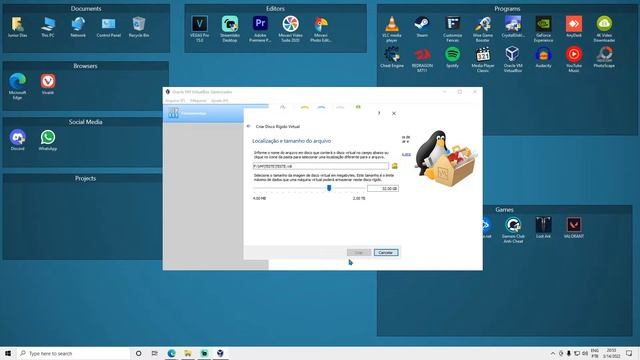Image resolution: width=640 pixels, height=360 pixels.
Task: Open the YouTube Music icon
Action: (x=573, y=59)
